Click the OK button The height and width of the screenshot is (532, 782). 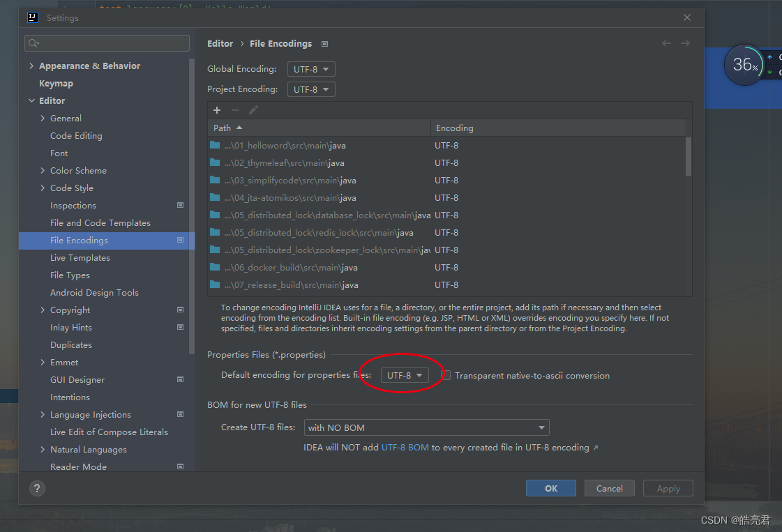pos(551,488)
